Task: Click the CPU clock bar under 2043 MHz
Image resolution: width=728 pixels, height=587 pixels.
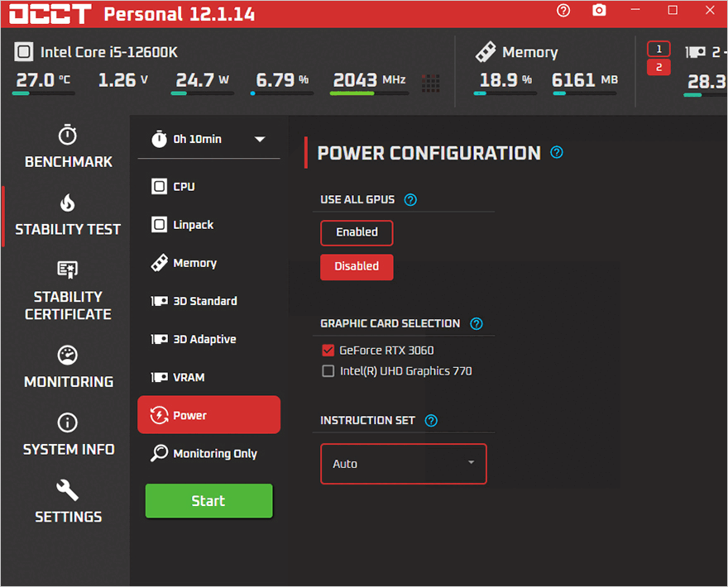Action: [370, 93]
